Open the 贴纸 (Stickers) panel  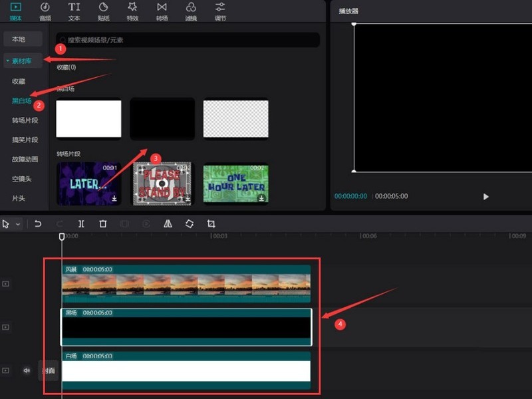(x=103, y=11)
